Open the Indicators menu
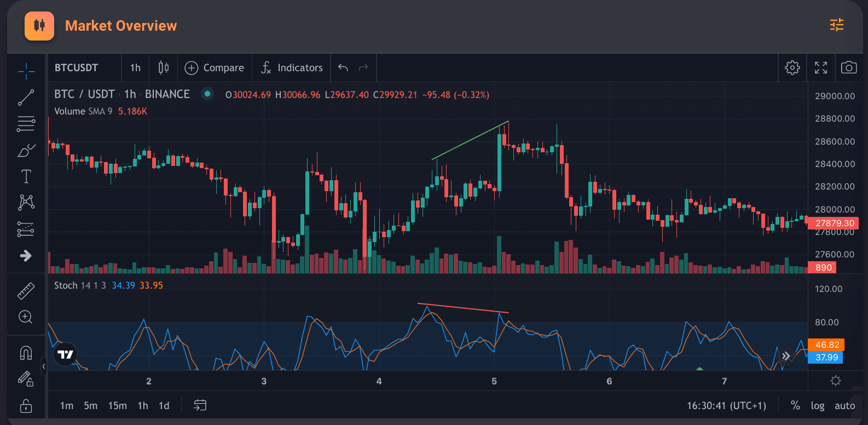Screen dimensions: 868x425 [x=292, y=67]
